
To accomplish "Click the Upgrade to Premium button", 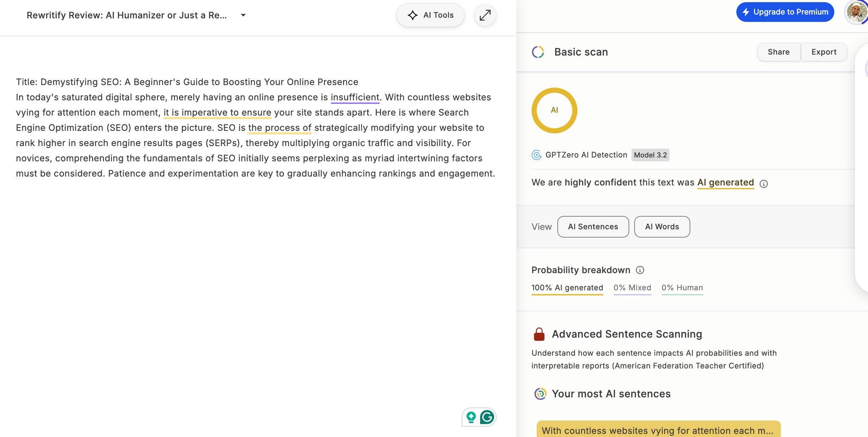I will tap(785, 12).
